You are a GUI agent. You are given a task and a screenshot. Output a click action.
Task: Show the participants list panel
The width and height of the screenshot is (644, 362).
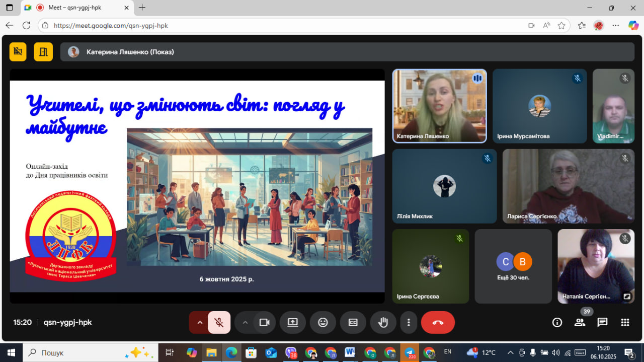tap(580, 323)
